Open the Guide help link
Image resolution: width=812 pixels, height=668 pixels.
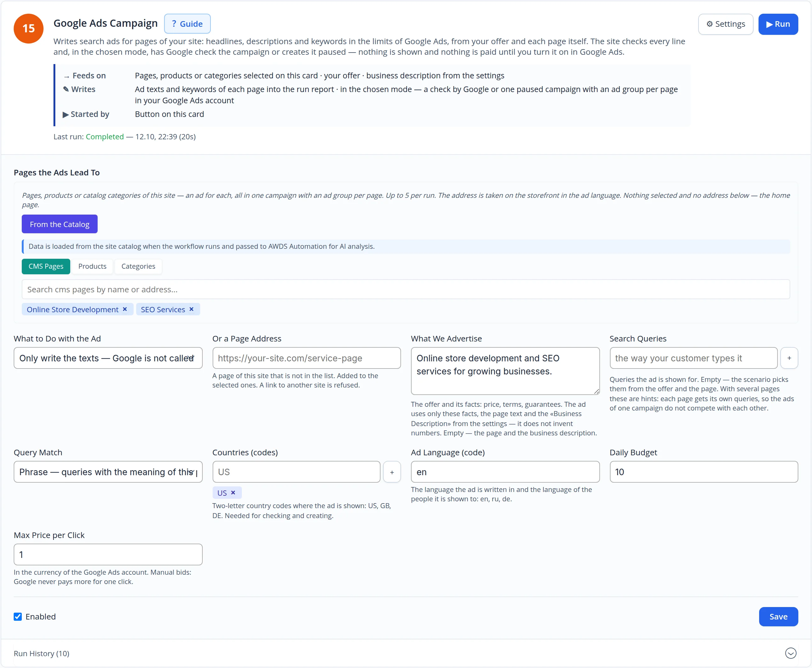187,24
